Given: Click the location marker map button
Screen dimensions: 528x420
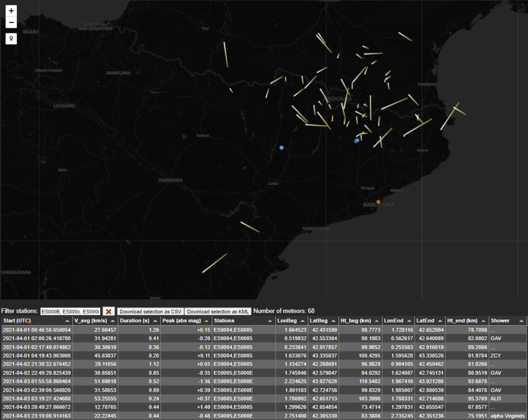Looking at the screenshot, I should point(11,39).
